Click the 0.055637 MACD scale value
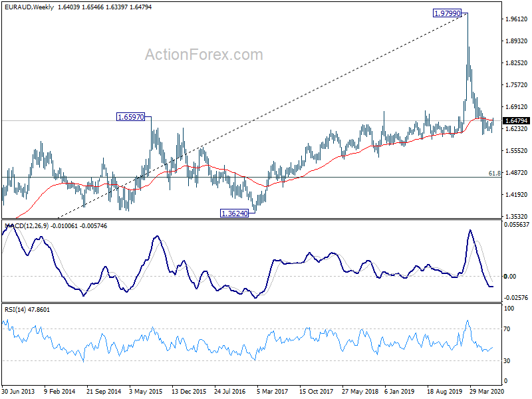 517,225
